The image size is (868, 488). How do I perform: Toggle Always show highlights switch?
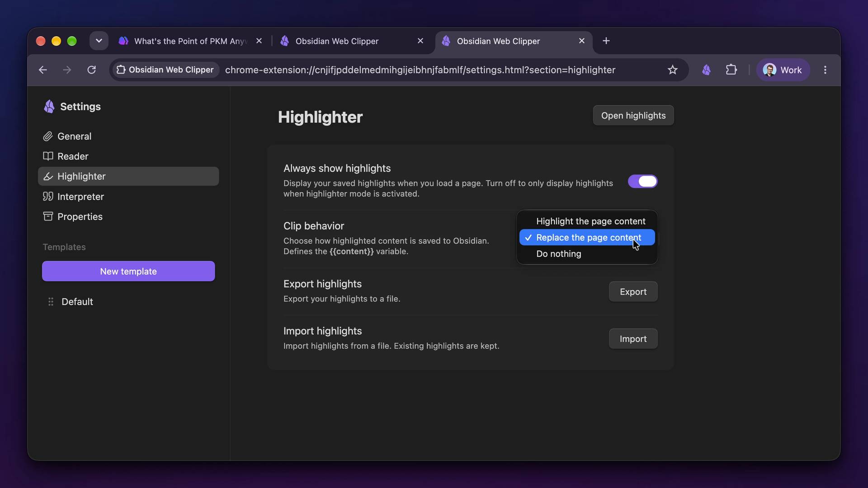coord(642,182)
